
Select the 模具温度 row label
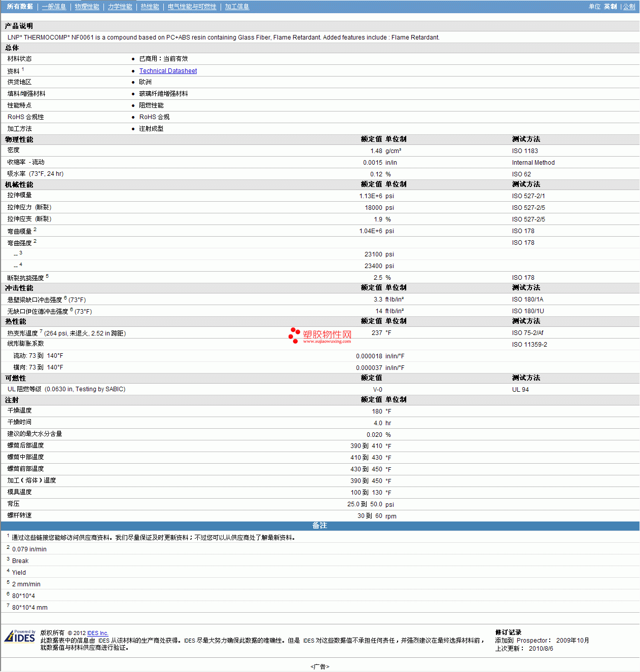pos(20,492)
